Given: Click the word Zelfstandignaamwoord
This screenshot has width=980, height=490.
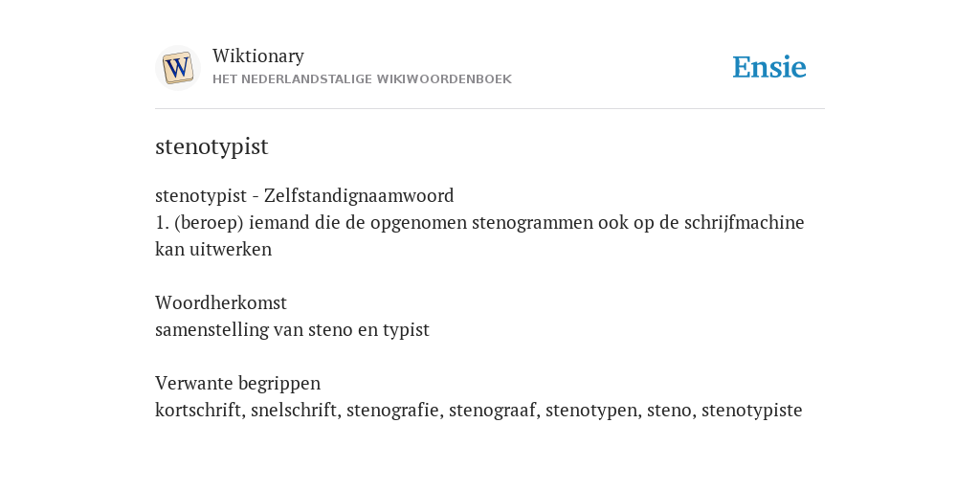Looking at the screenshot, I should [359, 195].
